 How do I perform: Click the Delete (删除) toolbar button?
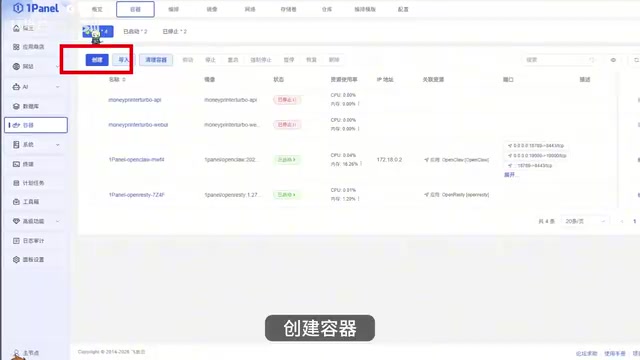click(x=334, y=60)
